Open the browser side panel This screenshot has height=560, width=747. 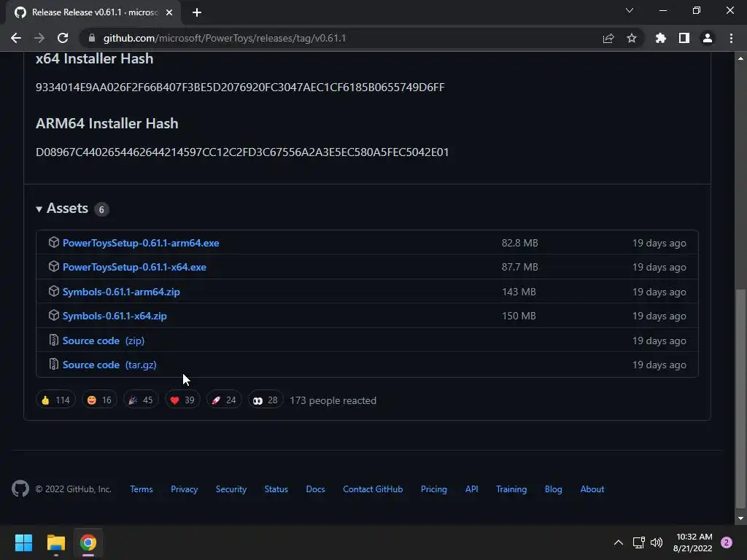(684, 38)
